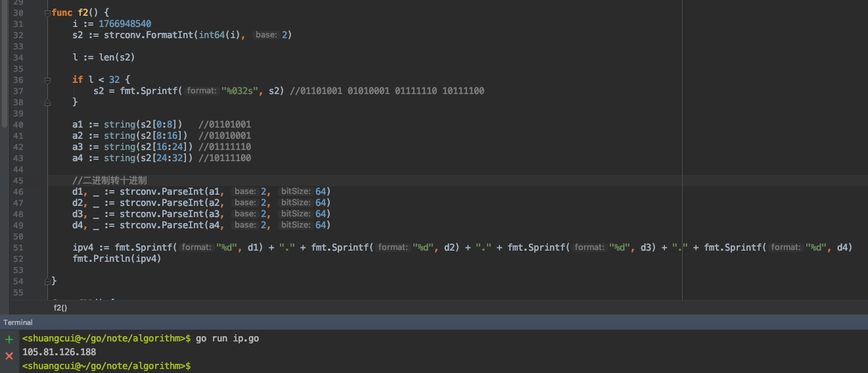Viewport: 868px width, 373px height.
Task: Click 'bitSize:' hint on the d1 line
Action: click(x=294, y=191)
